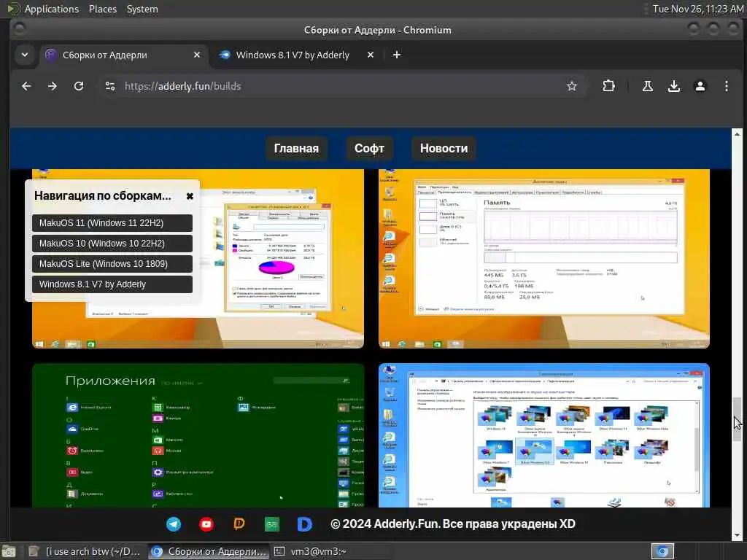Switch to Сборки от Аддерли tab

[123, 55]
